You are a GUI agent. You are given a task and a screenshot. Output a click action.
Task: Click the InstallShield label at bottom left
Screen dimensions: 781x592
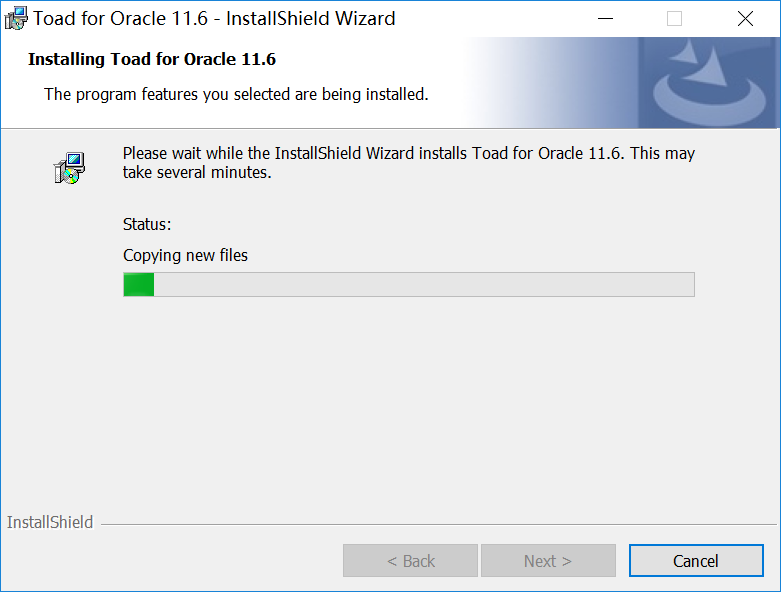click(50, 522)
